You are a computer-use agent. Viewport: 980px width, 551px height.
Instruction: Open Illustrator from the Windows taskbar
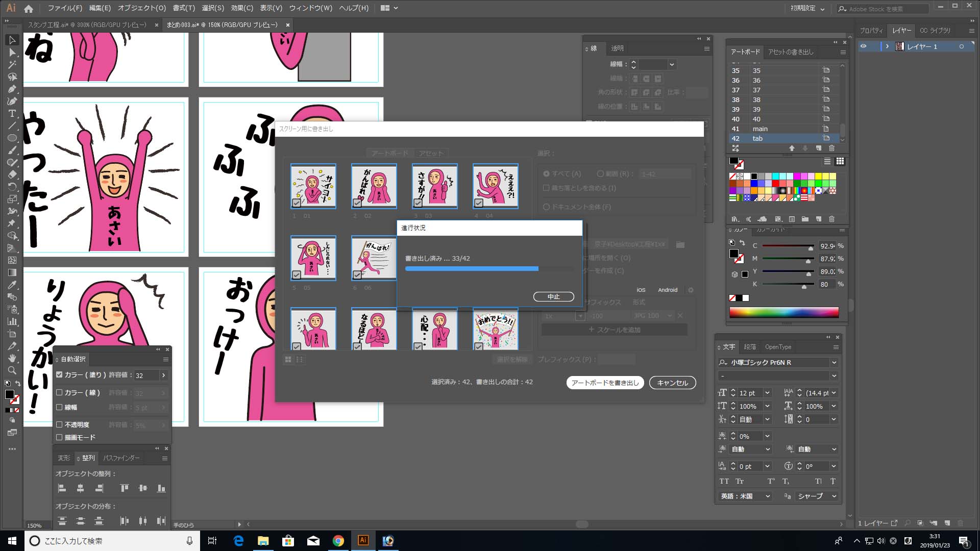click(x=363, y=540)
